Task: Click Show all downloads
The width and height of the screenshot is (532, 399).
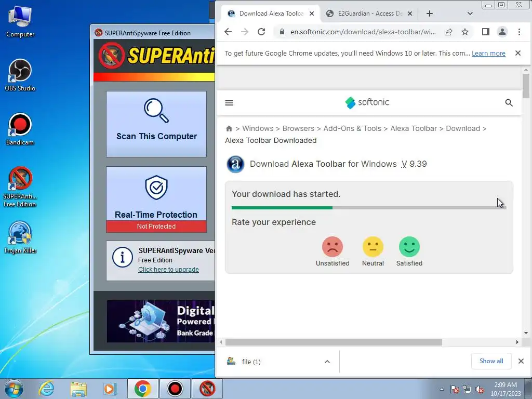Action: tap(491, 361)
